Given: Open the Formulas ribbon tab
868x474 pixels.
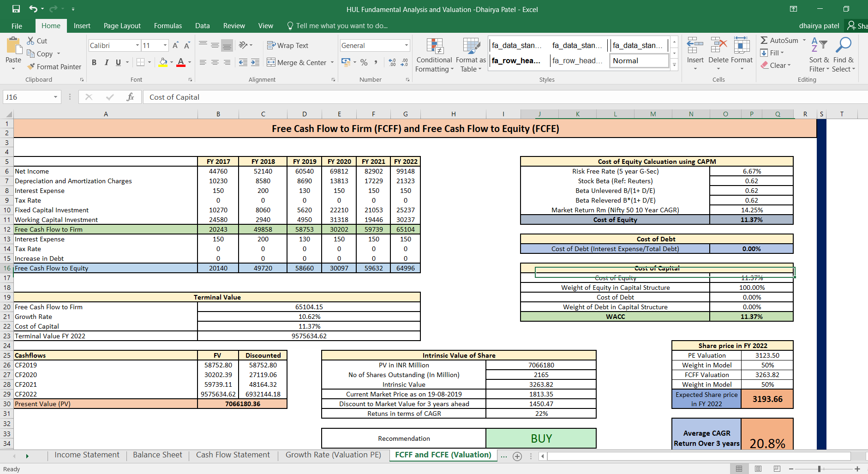Looking at the screenshot, I should tap(168, 26).
